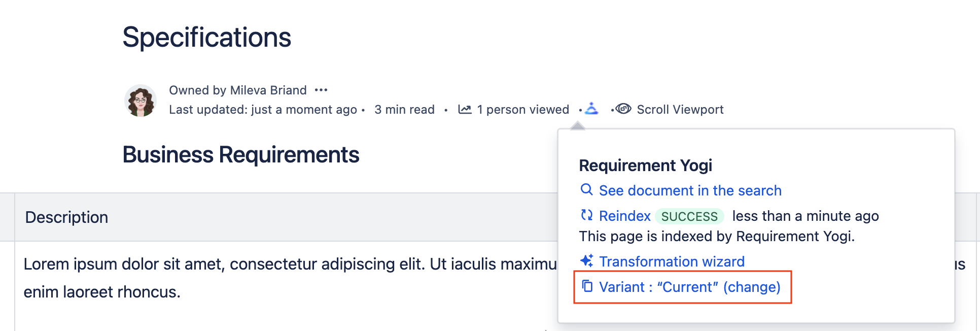Open the three-dots menu beside owner name
This screenshot has height=331, width=980.
321,90
